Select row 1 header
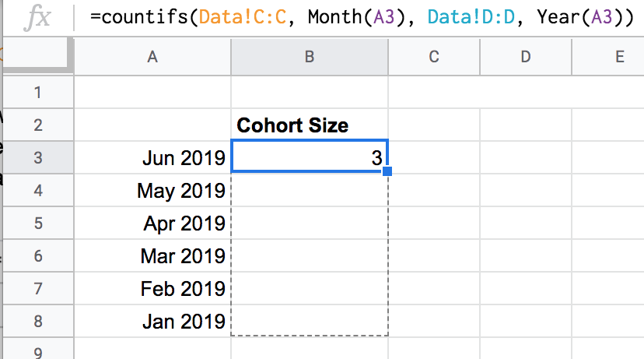This screenshot has width=644, height=359. tap(37, 93)
